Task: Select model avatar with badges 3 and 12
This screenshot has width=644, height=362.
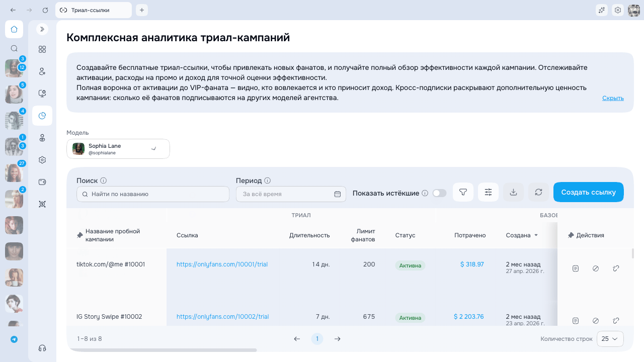Action: (x=14, y=68)
